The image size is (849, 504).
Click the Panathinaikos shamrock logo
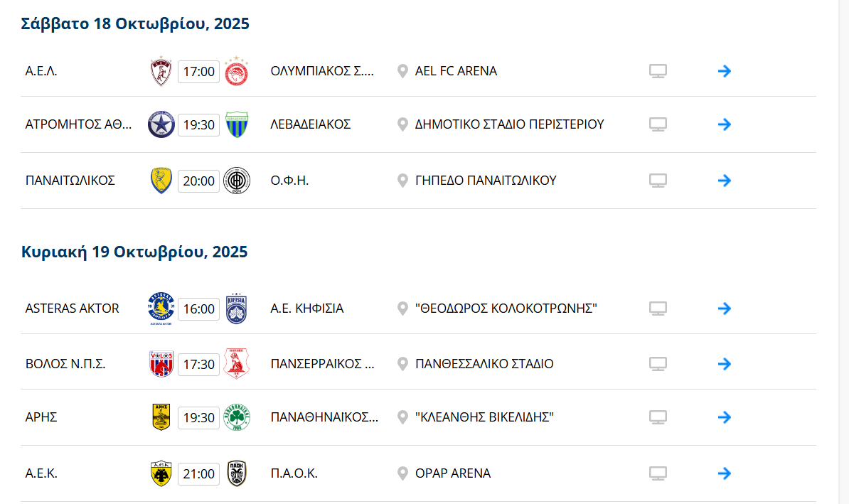click(x=236, y=417)
